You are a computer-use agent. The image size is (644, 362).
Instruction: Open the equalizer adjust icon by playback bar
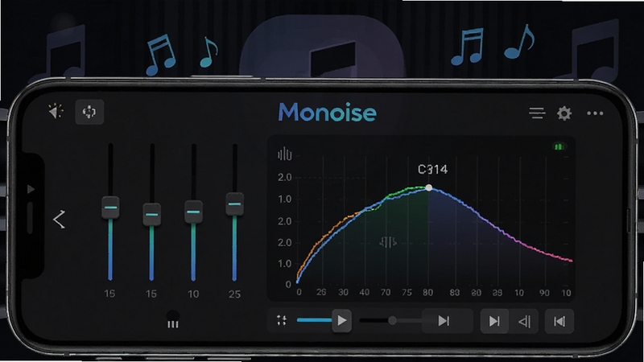click(x=281, y=320)
